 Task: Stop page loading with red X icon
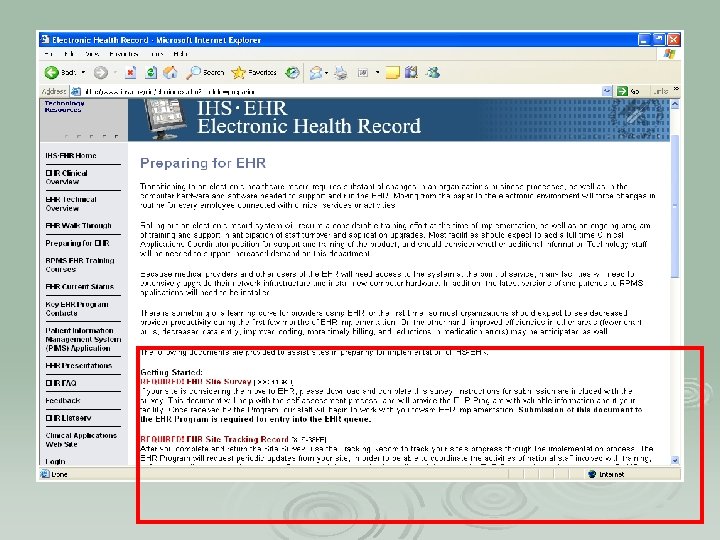[130, 73]
